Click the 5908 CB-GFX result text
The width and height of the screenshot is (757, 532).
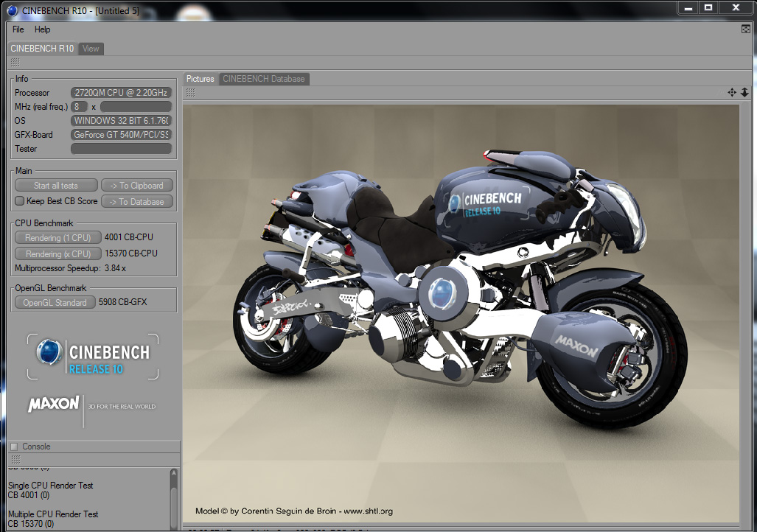[x=122, y=301]
